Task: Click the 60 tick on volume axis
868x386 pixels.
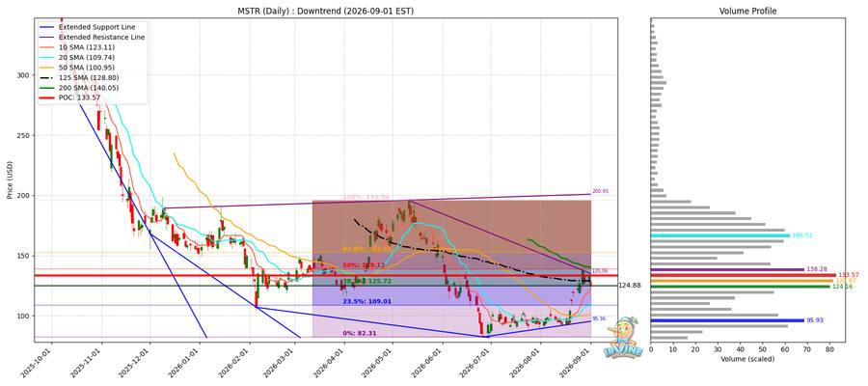Action: click(785, 349)
